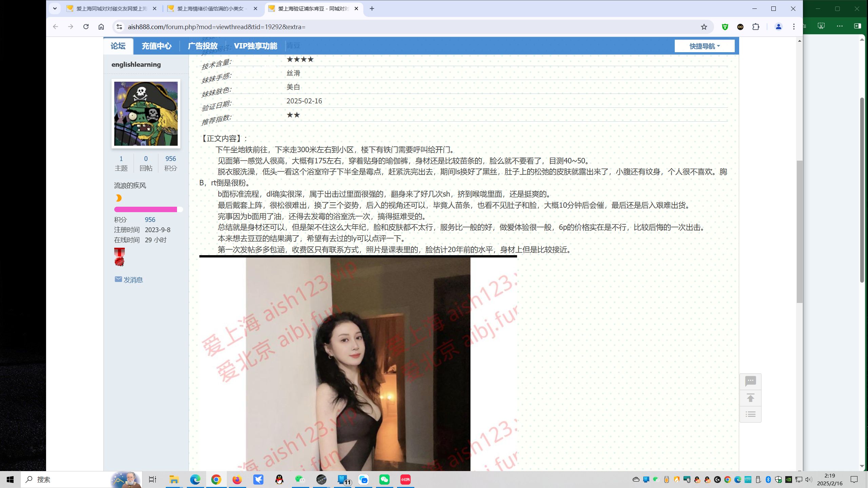Open the Chrome three-dot menu
The image size is (868, 488).
(794, 27)
